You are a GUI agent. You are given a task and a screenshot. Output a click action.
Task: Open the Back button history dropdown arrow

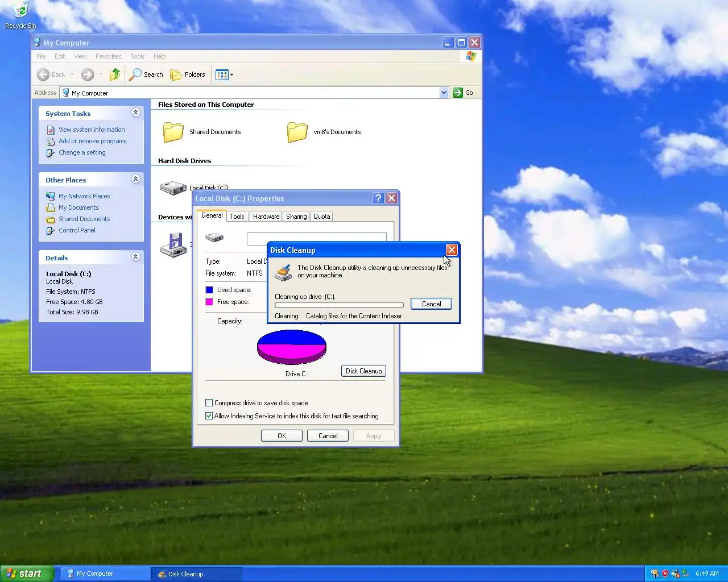72,74
